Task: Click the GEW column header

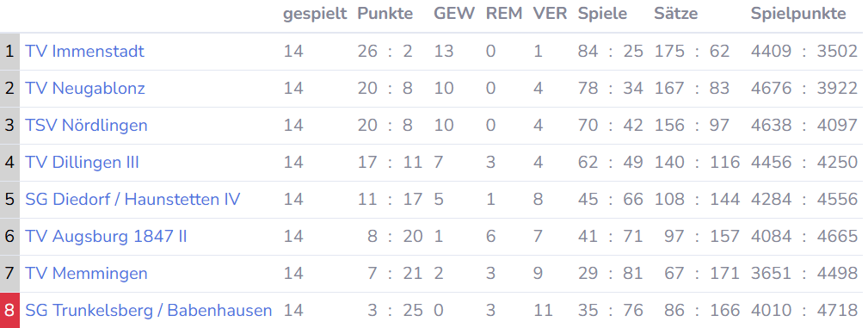Action: tap(454, 14)
